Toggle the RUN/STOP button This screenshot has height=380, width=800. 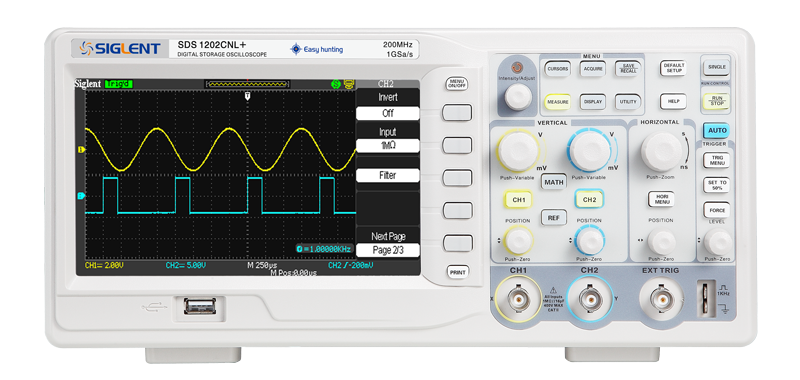(717, 100)
